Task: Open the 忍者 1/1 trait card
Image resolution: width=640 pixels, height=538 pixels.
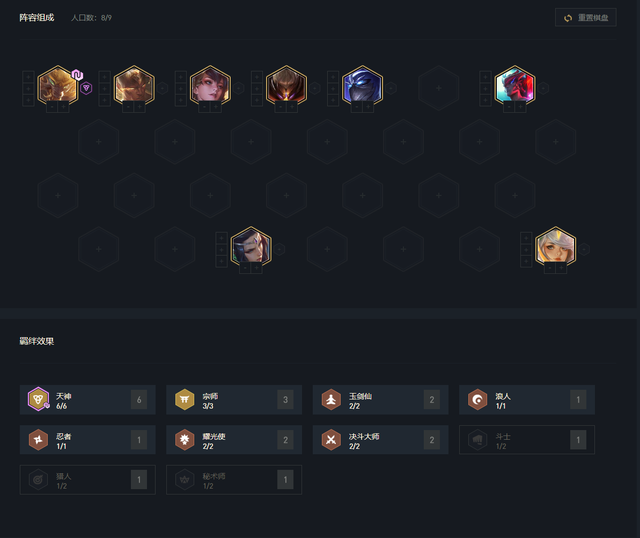Action: [x=87, y=440]
